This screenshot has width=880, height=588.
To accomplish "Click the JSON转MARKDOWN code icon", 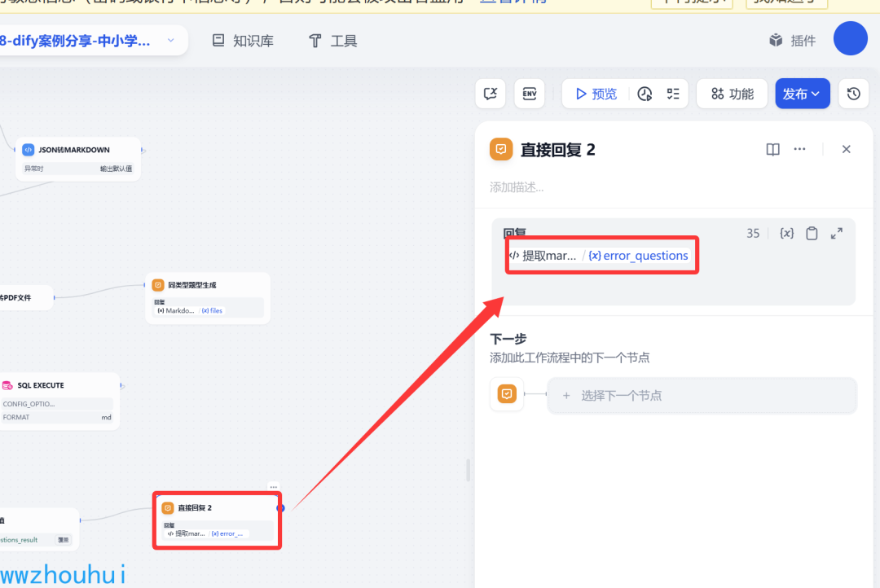I will (x=28, y=150).
